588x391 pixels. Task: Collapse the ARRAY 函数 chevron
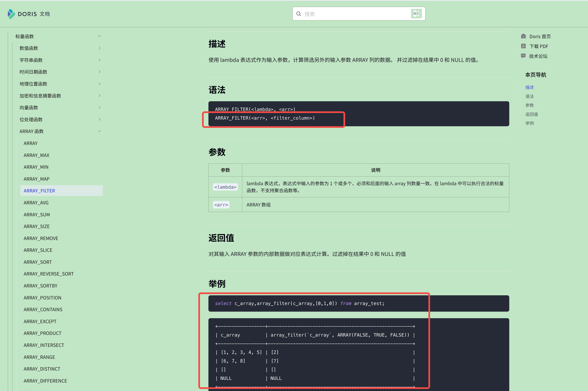tap(99, 131)
